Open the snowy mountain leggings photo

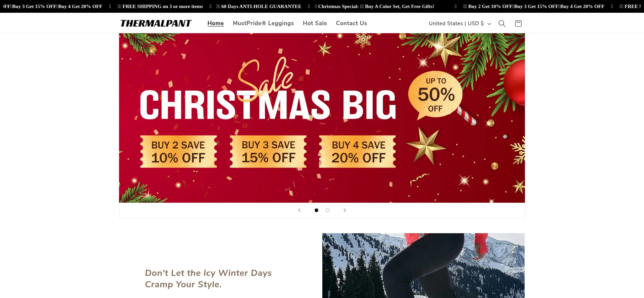[x=423, y=265]
